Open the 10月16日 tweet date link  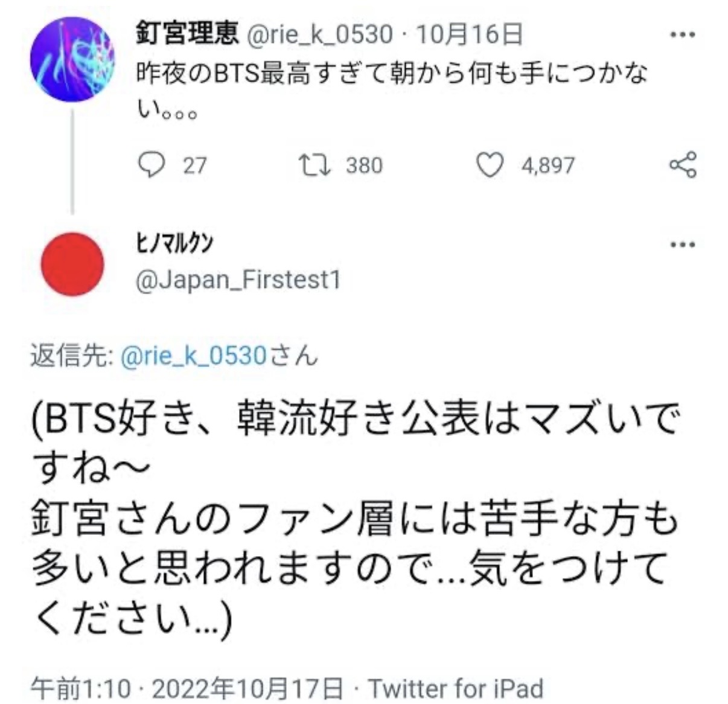[x=469, y=34]
